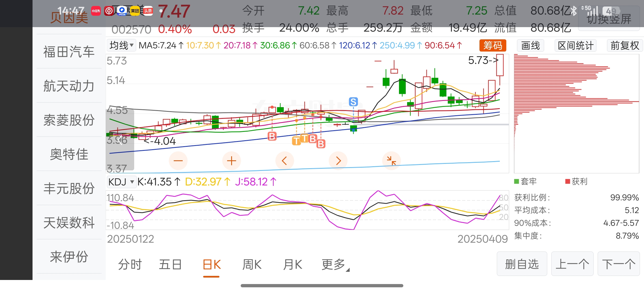Open the 画线 drawing tool
This screenshot has width=644, height=293.
tap(531, 45)
